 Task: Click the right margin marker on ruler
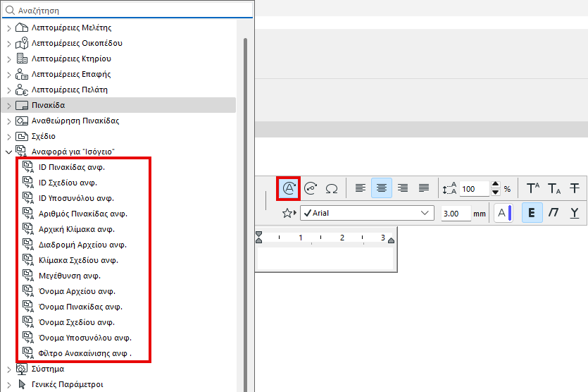pyautogui.click(x=391, y=240)
